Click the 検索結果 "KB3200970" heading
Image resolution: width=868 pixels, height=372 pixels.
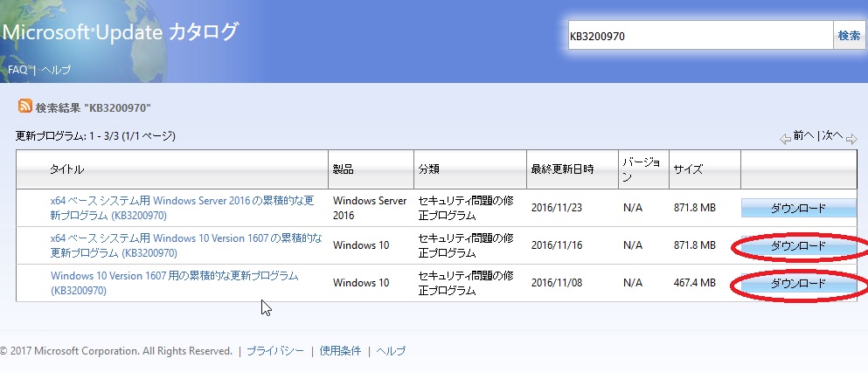tap(93, 107)
